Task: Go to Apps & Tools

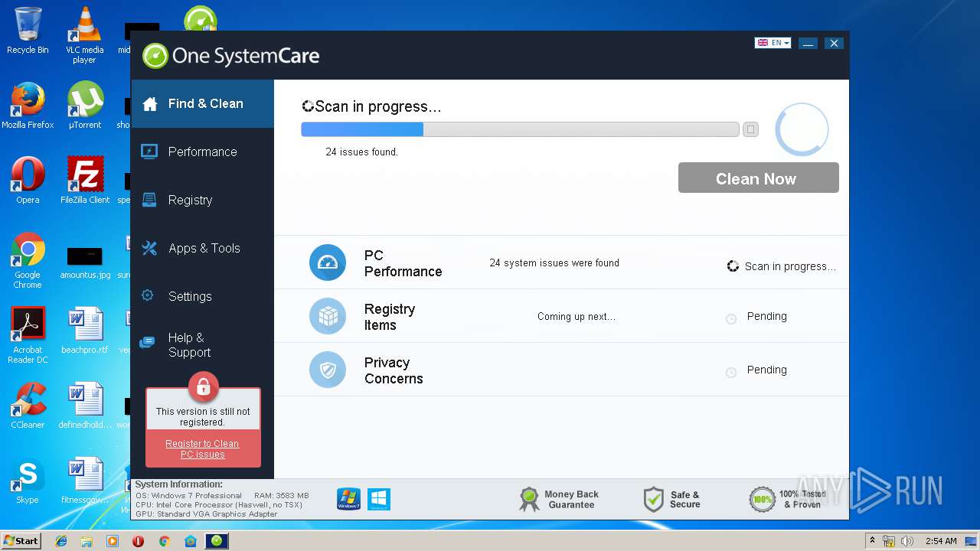Action: [x=202, y=248]
